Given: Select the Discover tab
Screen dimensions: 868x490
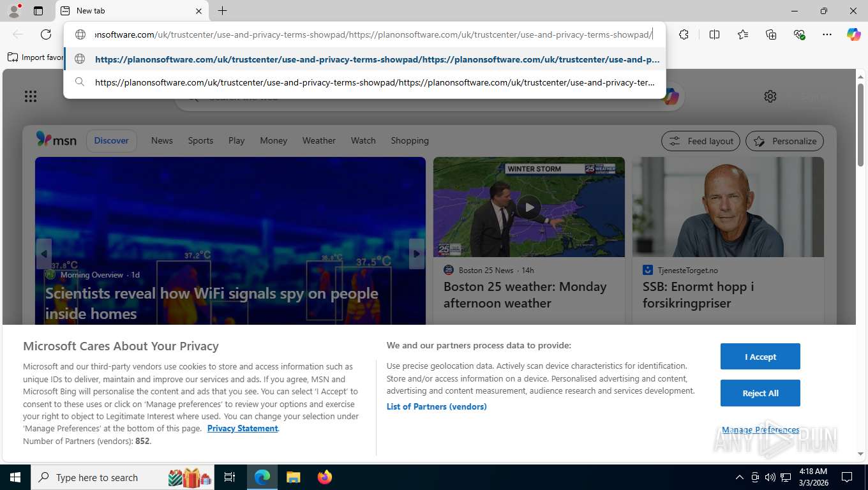Looking at the screenshot, I should pyautogui.click(x=112, y=140).
